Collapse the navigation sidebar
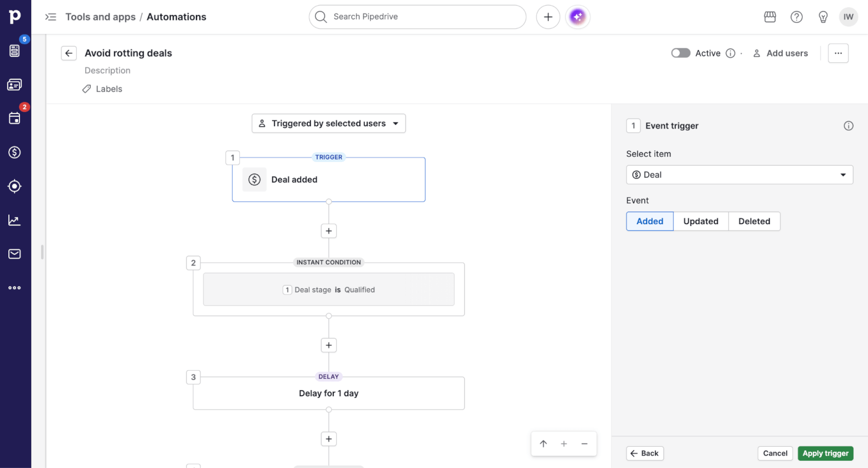This screenshot has height=468, width=868. [51, 17]
